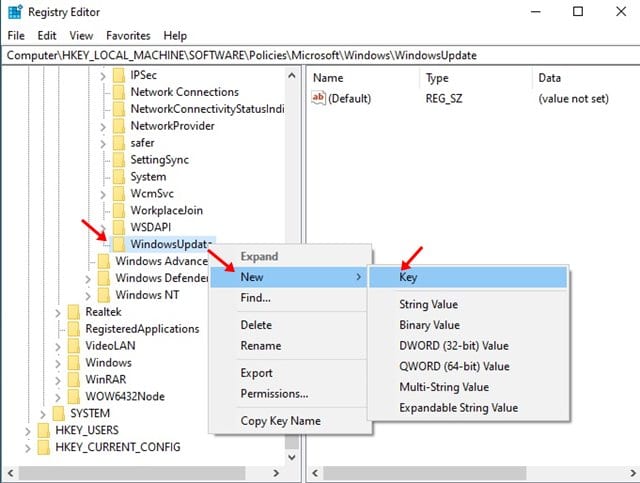This screenshot has width=640, height=483.
Task: Open the Favorites menu
Action: point(128,36)
